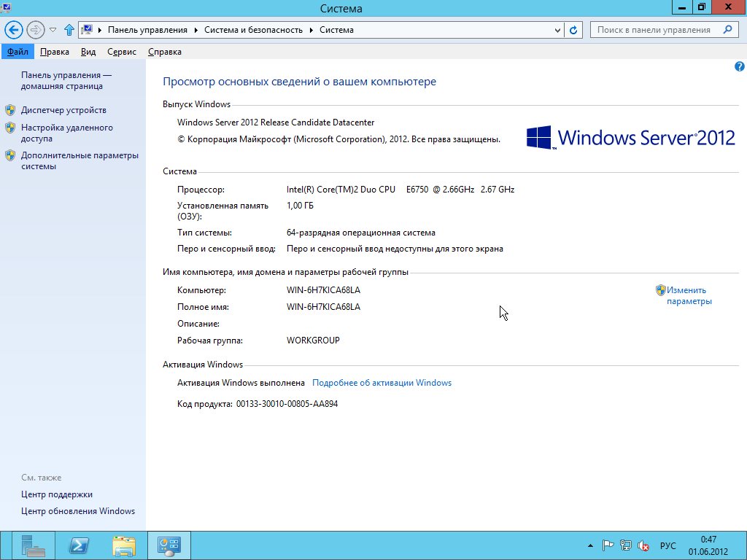Click shield icon beside Диспетчер устройств
The width and height of the screenshot is (747, 560).
(10, 111)
